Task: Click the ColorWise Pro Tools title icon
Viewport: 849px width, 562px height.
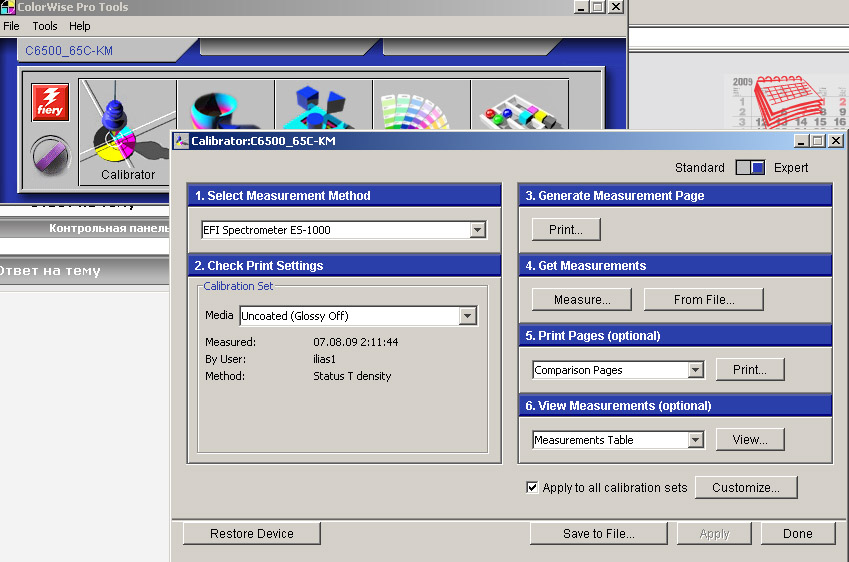Action: click(x=8, y=7)
